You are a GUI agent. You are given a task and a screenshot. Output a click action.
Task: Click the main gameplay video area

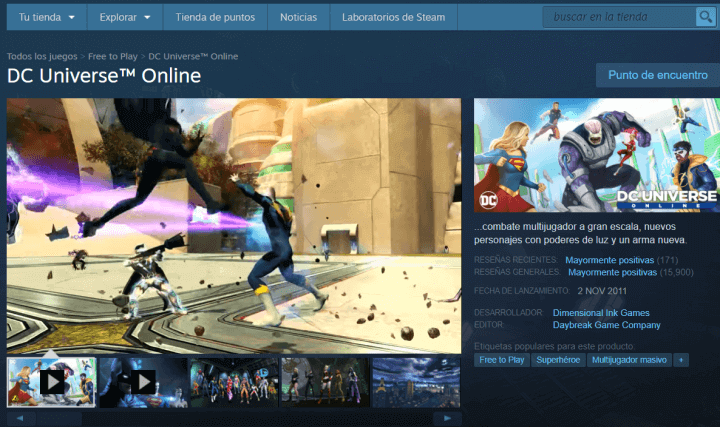click(234, 225)
